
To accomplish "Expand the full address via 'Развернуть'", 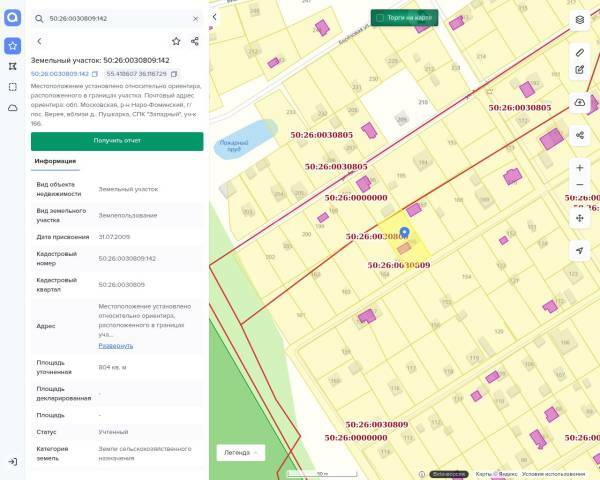I will click(115, 345).
